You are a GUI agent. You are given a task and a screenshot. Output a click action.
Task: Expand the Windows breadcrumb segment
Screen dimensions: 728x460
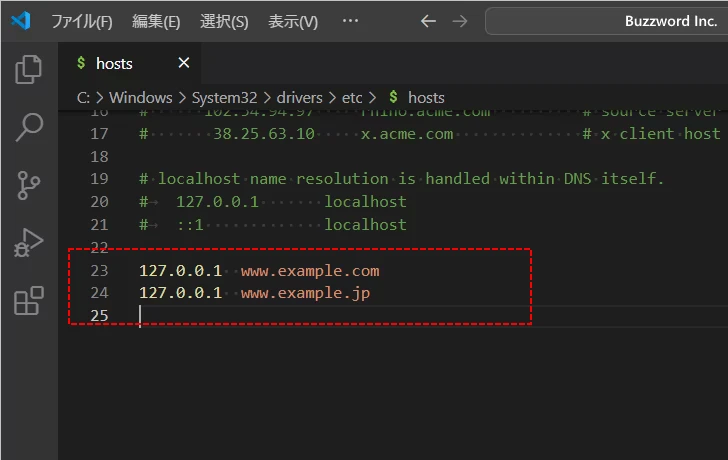141,97
